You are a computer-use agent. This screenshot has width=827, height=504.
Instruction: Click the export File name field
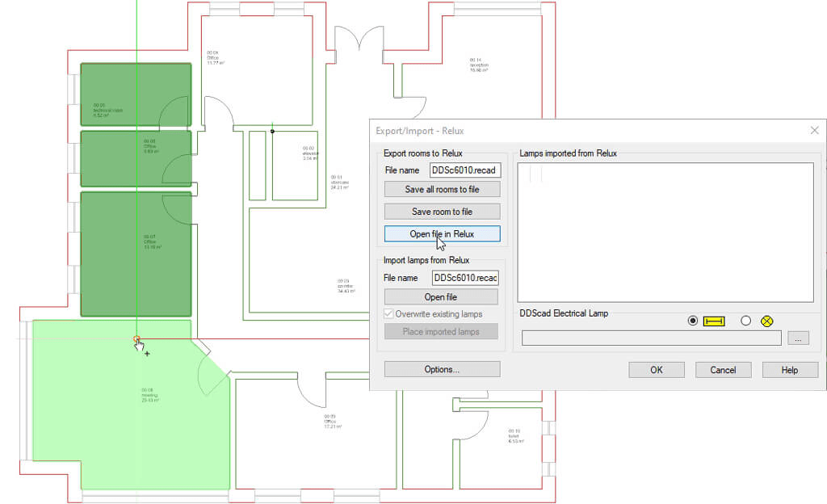click(x=465, y=170)
